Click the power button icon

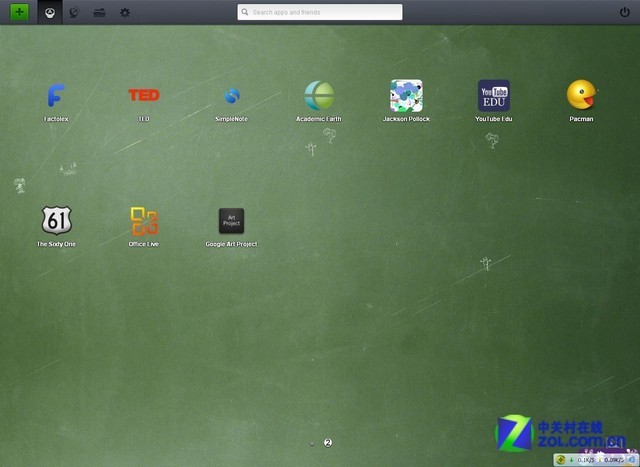[624, 12]
